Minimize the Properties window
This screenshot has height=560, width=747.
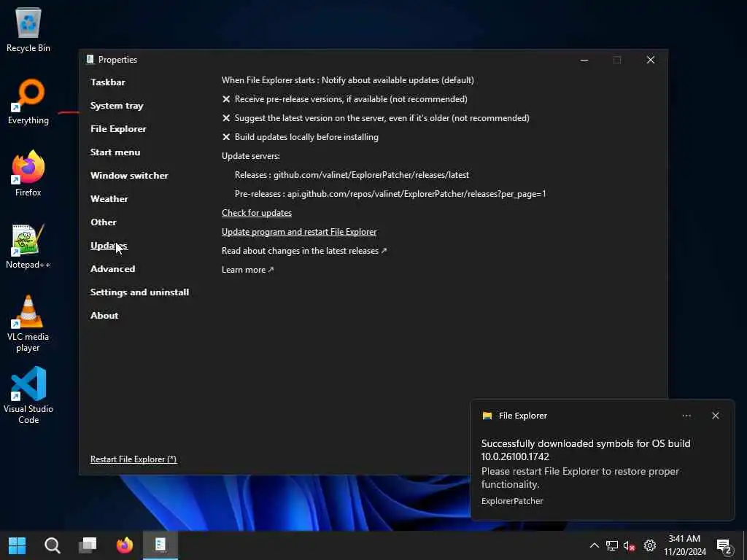(584, 60)
